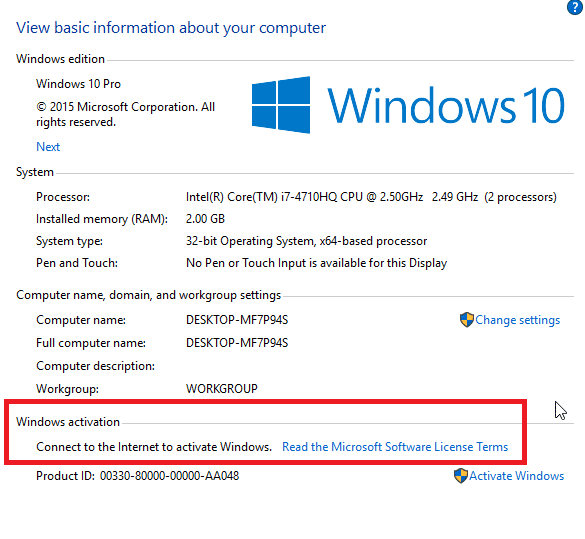Click the Computer name, domain, and workgroup header

point(148,295)
